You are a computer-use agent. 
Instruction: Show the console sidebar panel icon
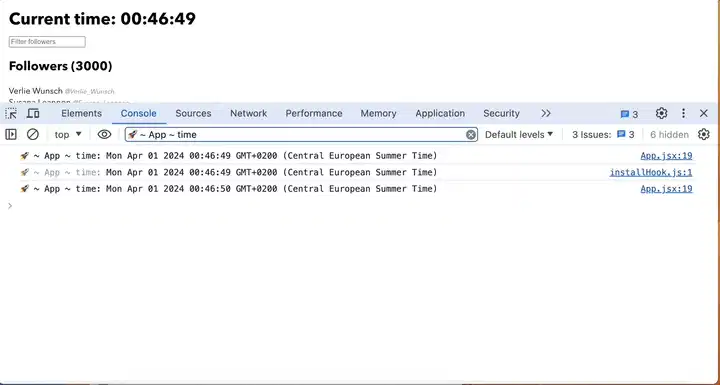11,134
